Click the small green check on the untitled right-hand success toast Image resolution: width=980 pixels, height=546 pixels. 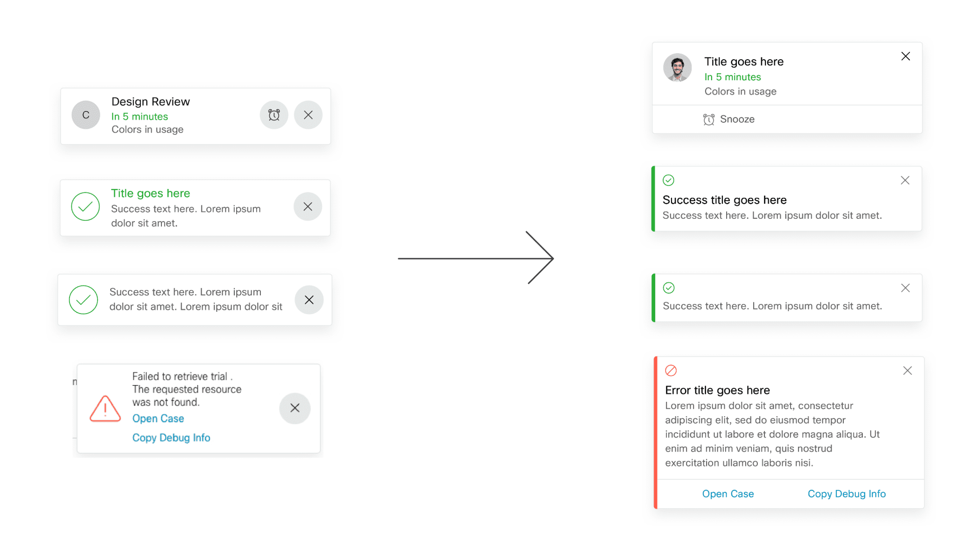click(x=669, y=288)
